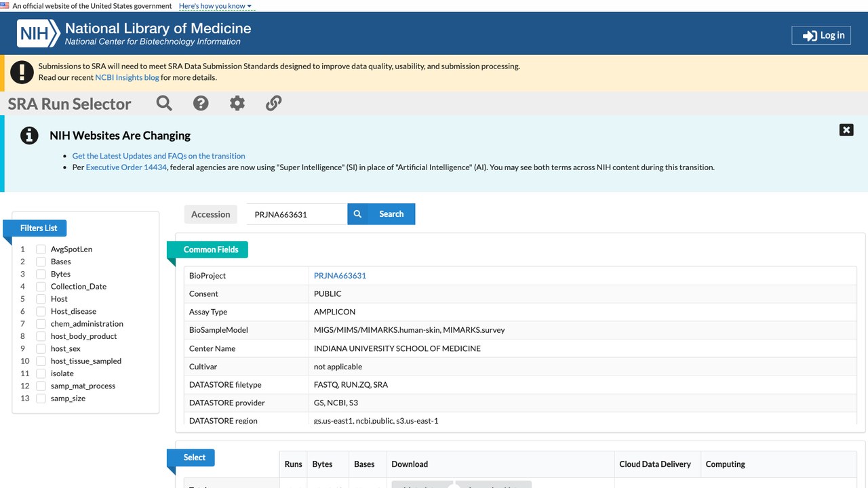Click the Log in button
The width and height of the screenshot is (868, 488).
pos(821,35)
